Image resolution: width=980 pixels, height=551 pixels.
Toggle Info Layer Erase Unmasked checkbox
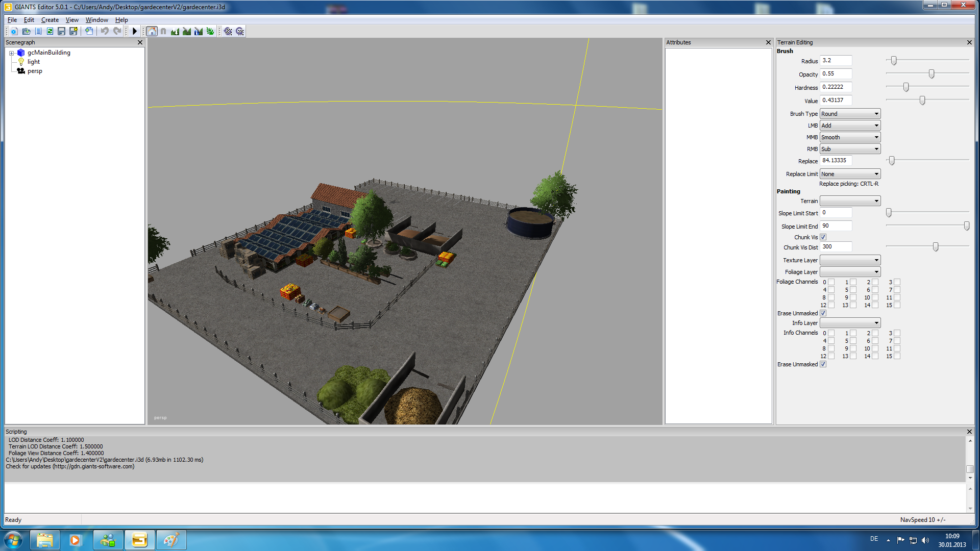tap(823, 364)
